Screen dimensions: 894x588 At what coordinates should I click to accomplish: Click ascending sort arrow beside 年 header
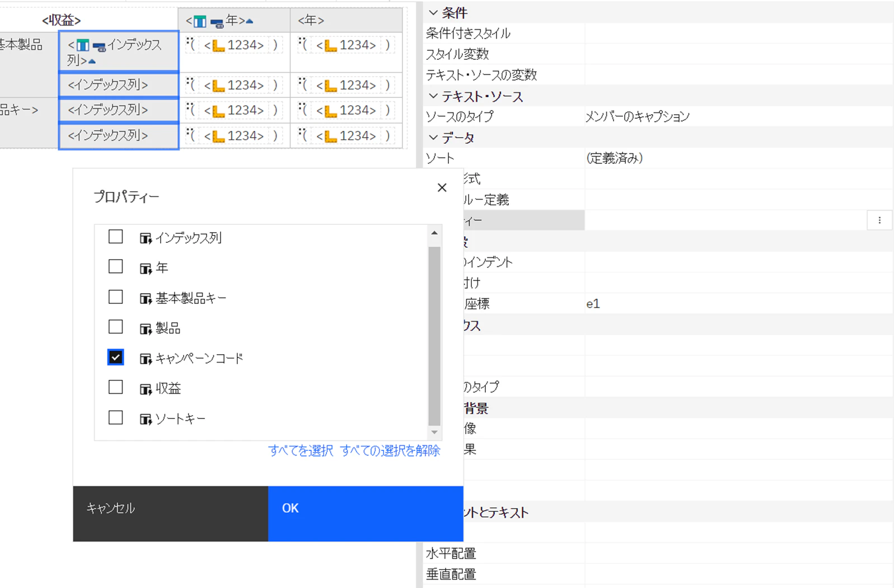pyautogui.click(x=250, y=21)
